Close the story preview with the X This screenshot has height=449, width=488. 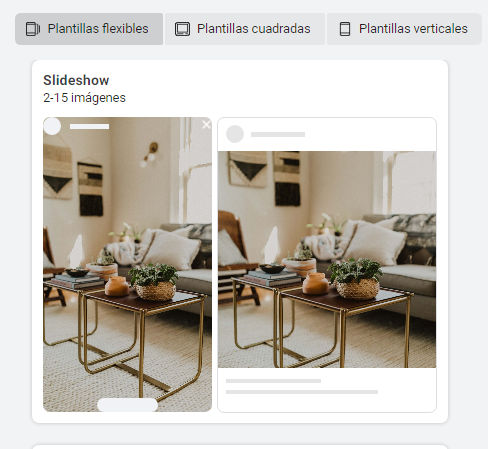206,125
